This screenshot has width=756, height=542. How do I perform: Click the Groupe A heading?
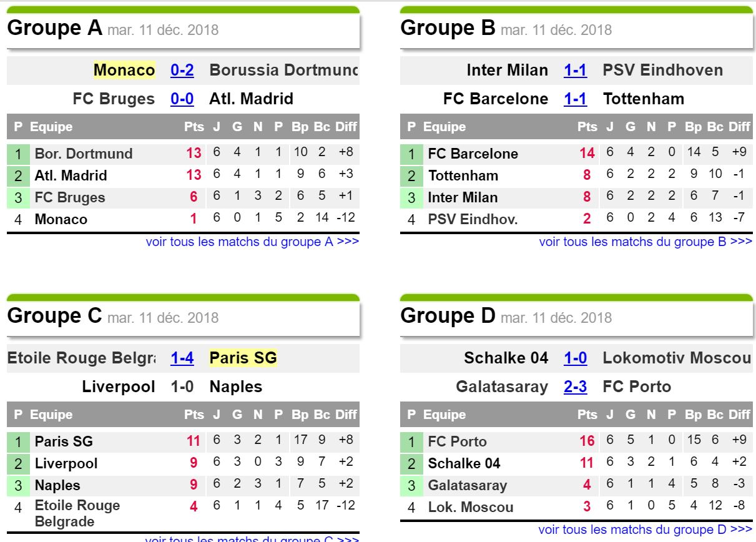54,28
